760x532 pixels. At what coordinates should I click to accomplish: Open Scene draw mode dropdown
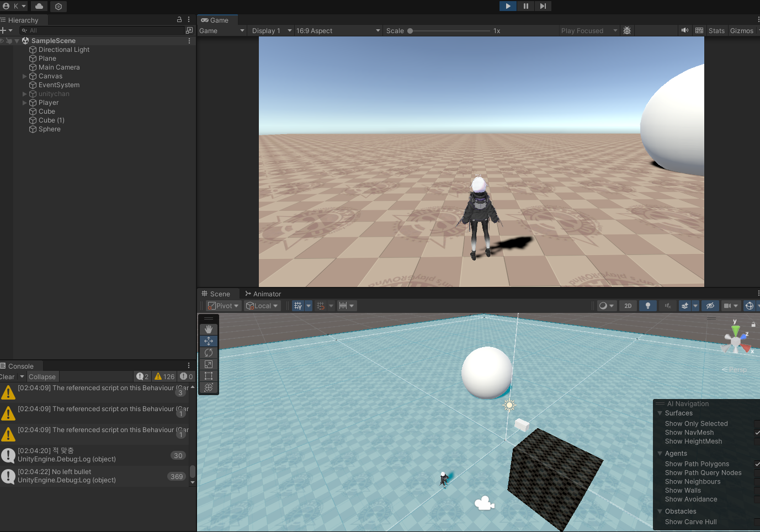[x=607, y=306]
